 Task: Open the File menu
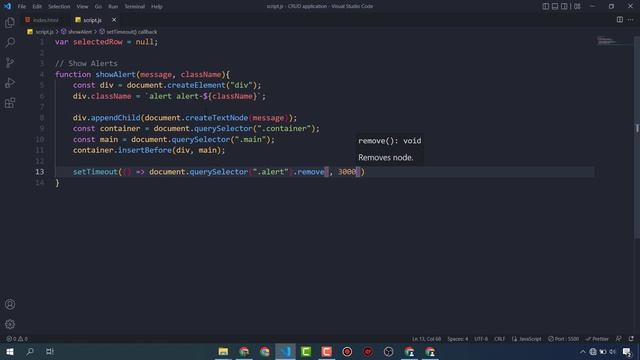pos(22,7)
